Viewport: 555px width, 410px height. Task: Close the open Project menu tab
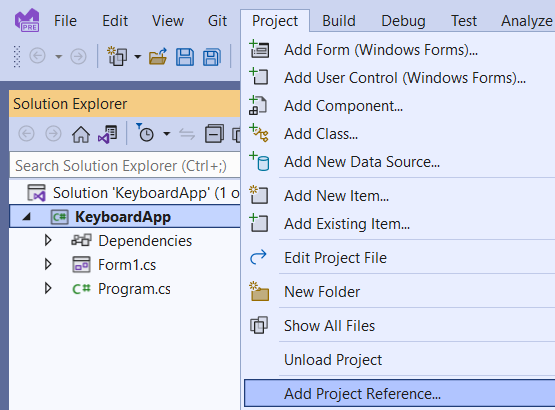click(275, 21)
